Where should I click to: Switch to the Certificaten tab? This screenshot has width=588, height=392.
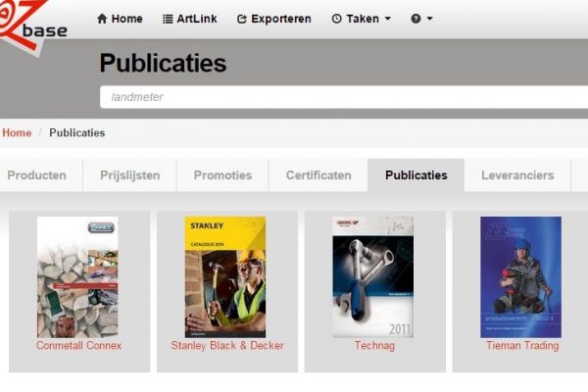(318, 175)
